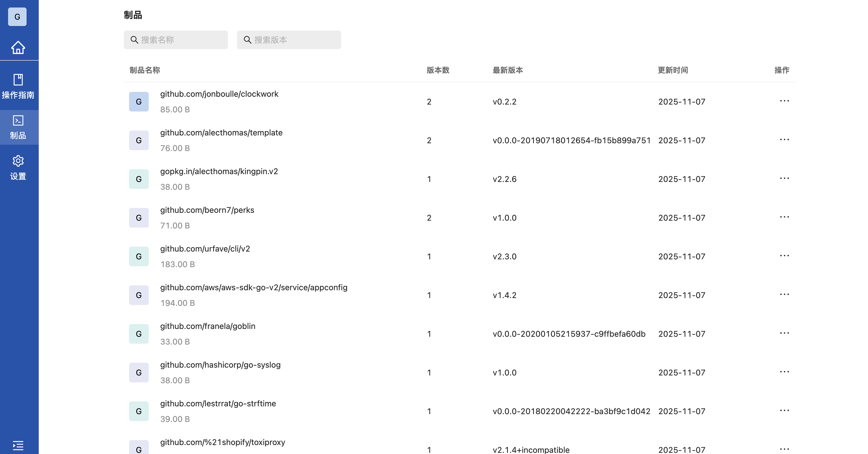Open more options for hashicorp/go-syslog
868x454 pixels.
tap(784, 372)
